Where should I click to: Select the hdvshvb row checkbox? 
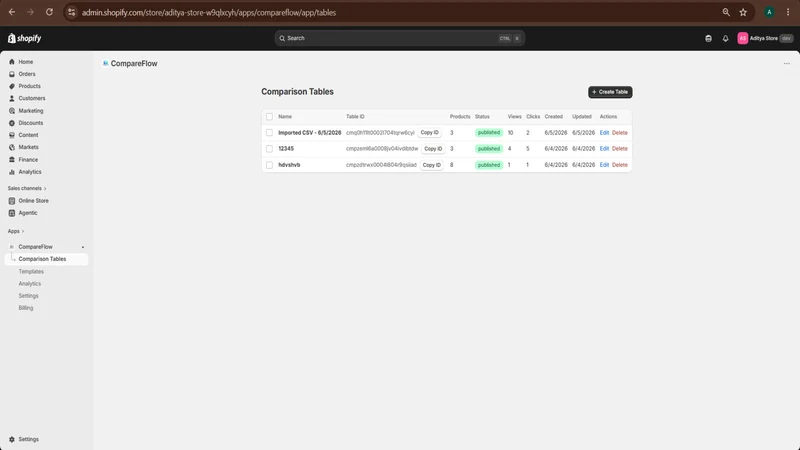pyautogui.click(x=269, y=165)
